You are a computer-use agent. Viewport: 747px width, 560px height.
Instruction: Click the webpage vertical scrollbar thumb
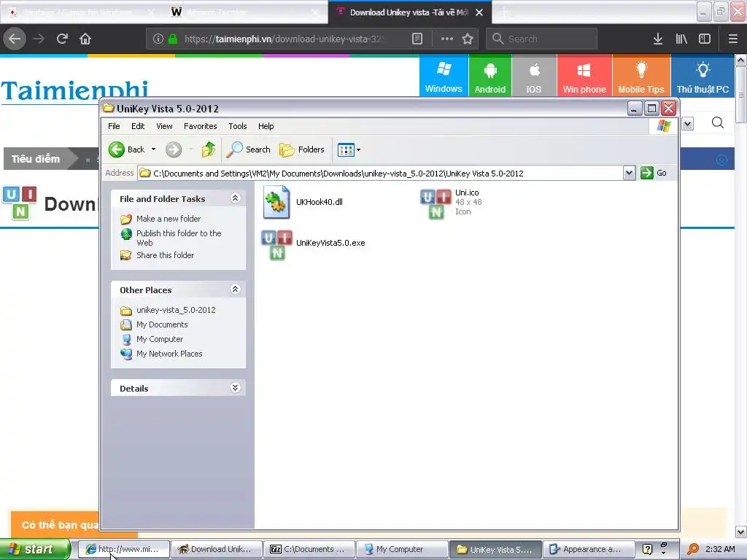pos(741,96)
